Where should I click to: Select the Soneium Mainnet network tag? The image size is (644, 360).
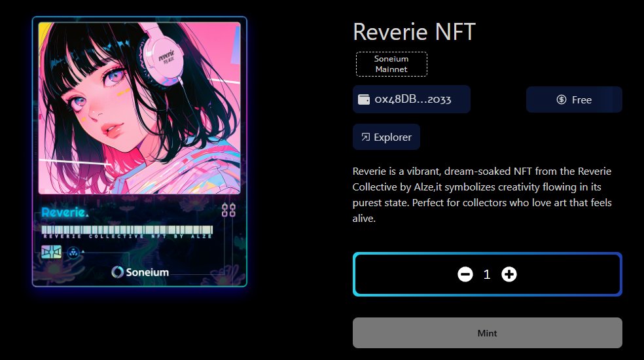pyautogui.click(x=391, y=64)
